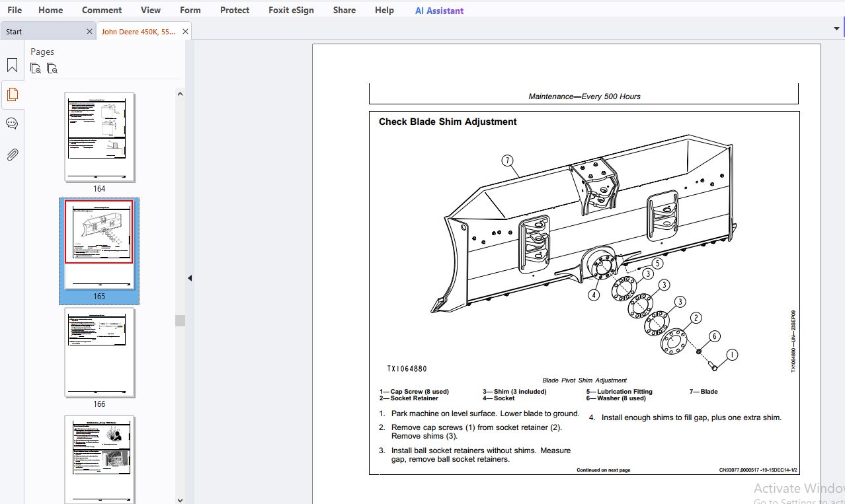Close the John Deere 450K document tab
This screenshot has width=845, height=504.
(185, 31)
